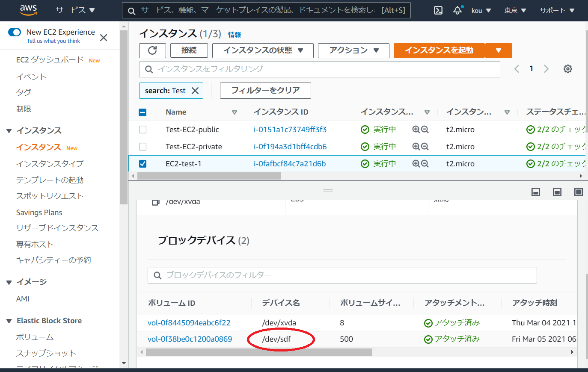
Task: Open instance ID i-0151a1c73749ff3f3
Action: pyautogui.click(x=290, y=130)
